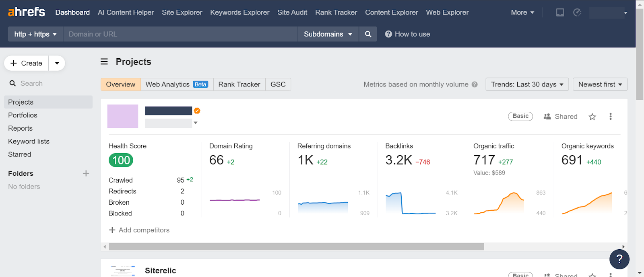Switch to Web Analytics Beta tab
This screenshot has width=644, height=277.
pyautogui.click(x=177, y=84)
